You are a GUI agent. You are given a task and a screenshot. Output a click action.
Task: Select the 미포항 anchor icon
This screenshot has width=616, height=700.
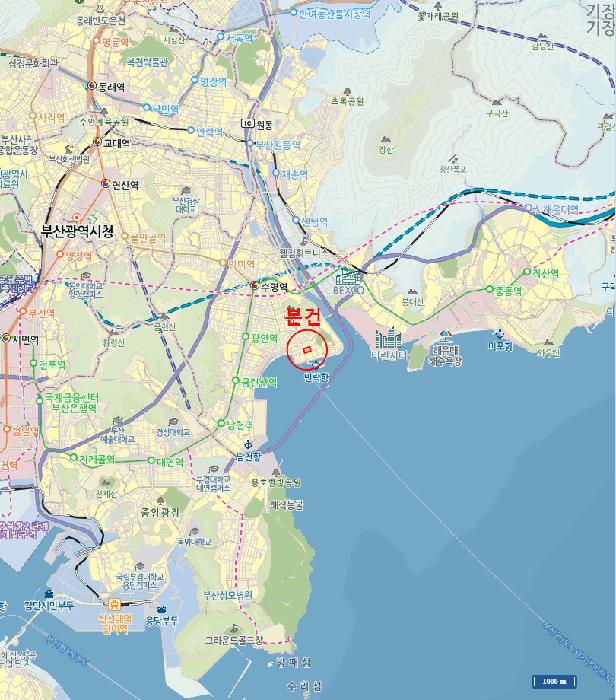(x=499, y=333)
